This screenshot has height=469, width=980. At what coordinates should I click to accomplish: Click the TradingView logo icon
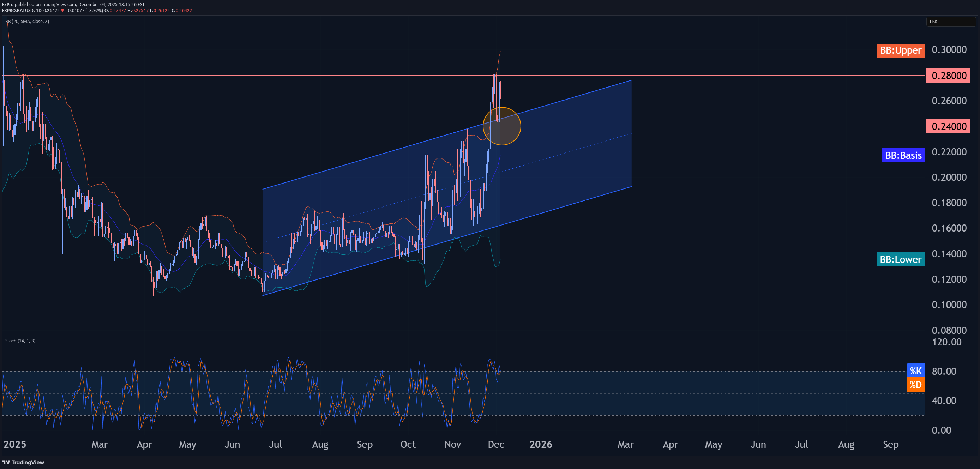6,462
